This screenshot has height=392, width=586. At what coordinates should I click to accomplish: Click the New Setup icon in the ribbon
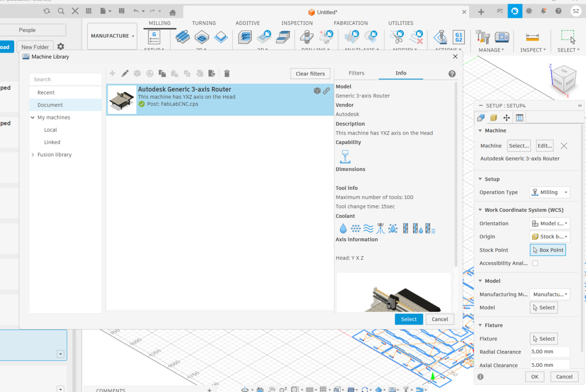[x=154, y=37]
